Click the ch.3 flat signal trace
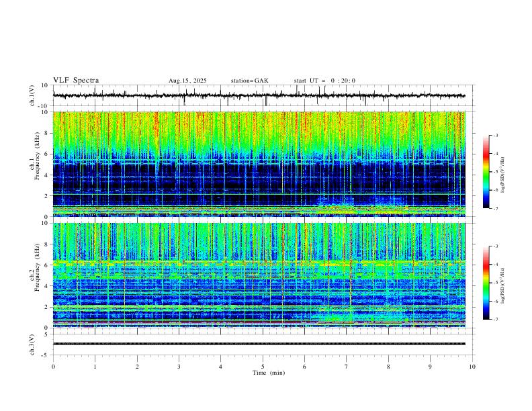 click(x=259, y=344)
